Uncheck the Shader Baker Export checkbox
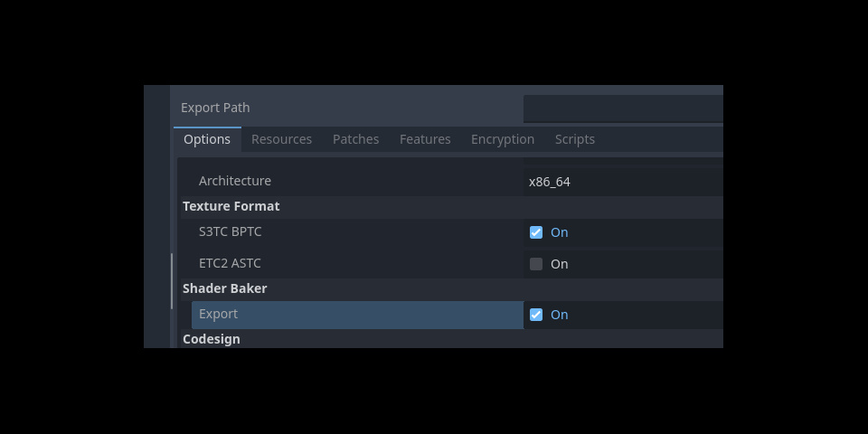Viewport: 868px width, 434px height. (536, 315)
